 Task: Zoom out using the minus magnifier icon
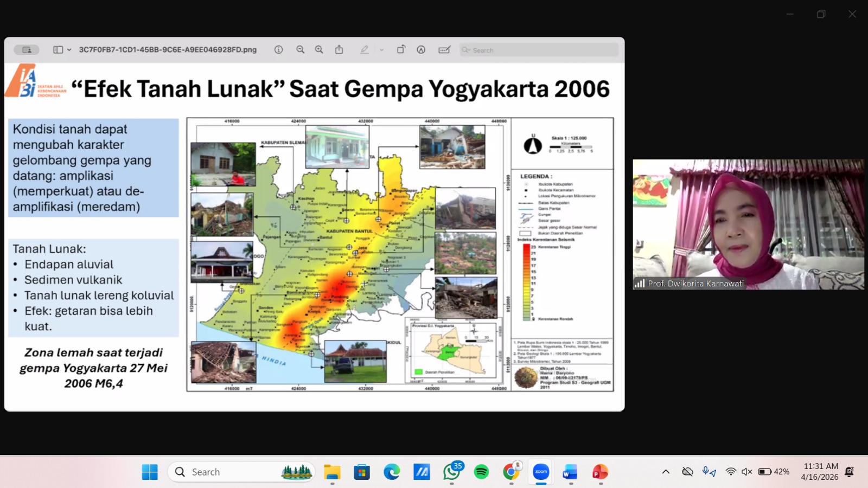[300, 50]
